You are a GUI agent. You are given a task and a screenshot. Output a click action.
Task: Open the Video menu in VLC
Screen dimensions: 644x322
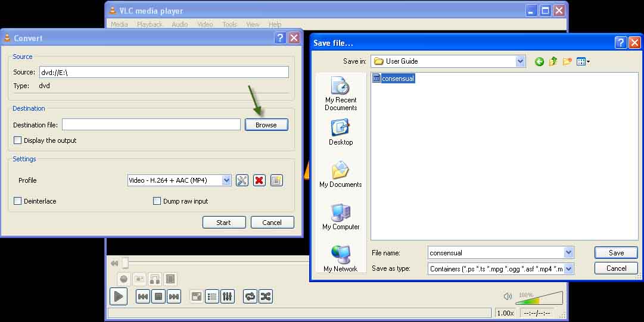pos(205,24)
